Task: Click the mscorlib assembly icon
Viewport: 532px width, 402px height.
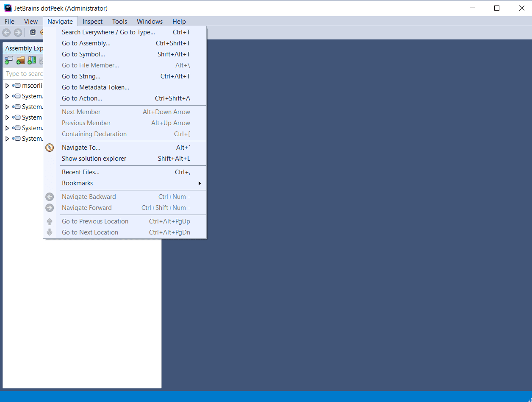Action: click(x=17, y=86)
